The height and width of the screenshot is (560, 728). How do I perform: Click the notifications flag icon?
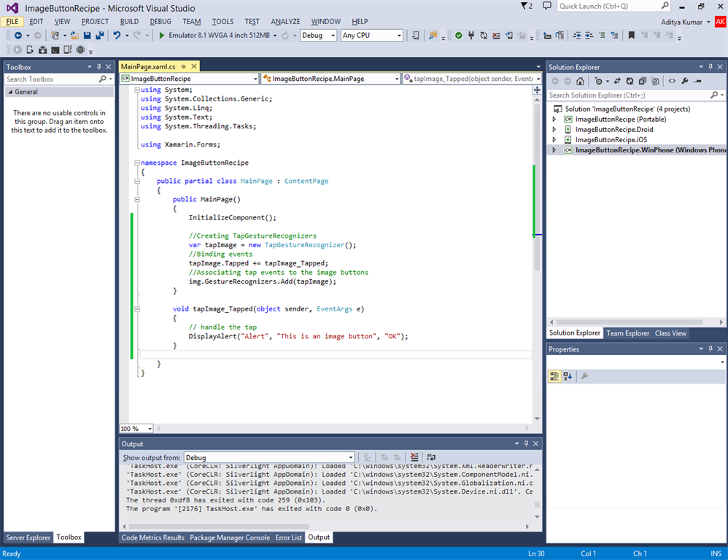pos(524,6)
